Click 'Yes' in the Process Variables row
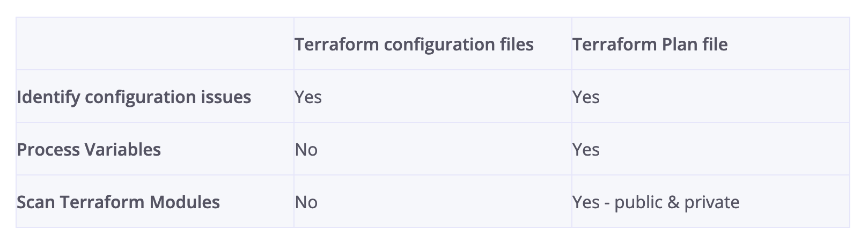 pos(586,150)
